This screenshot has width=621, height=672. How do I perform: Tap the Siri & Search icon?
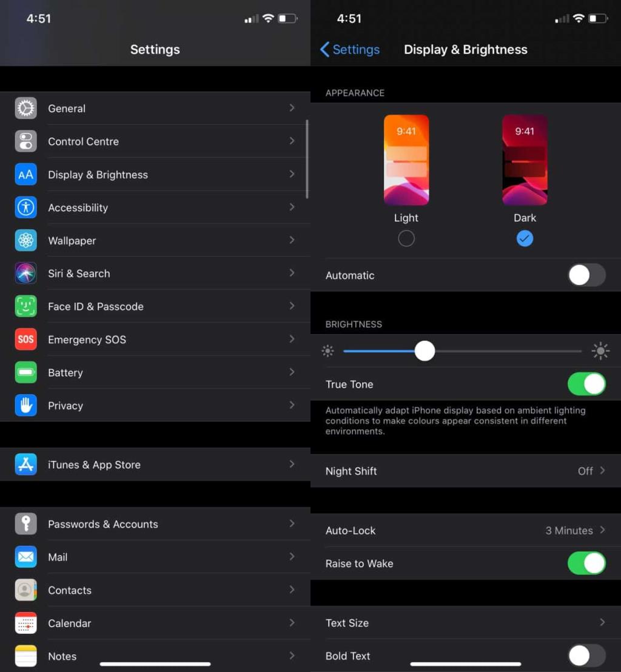coord(25,273)
